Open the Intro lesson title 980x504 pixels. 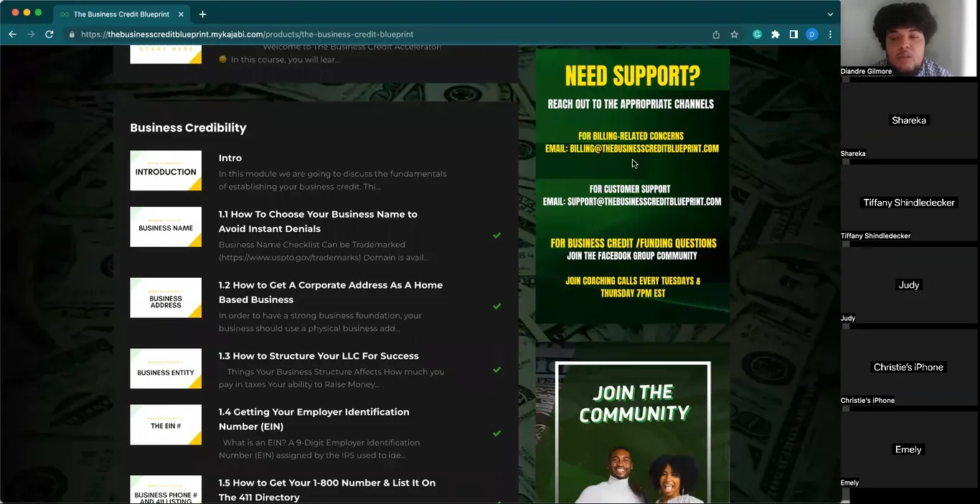(230, 158)
